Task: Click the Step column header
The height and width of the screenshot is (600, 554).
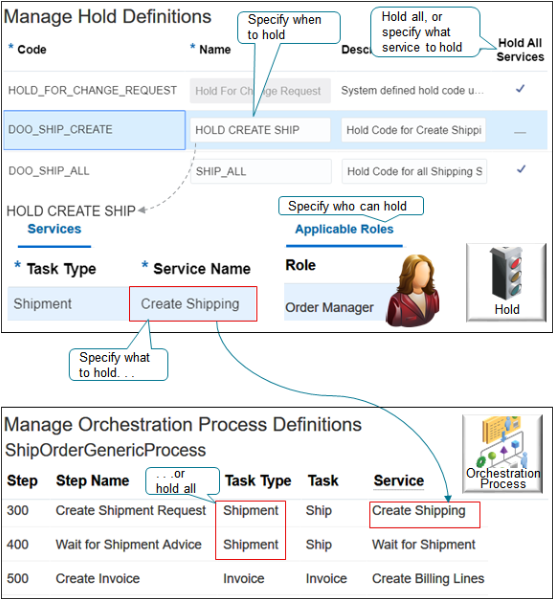Action: (x=22, y=481)
